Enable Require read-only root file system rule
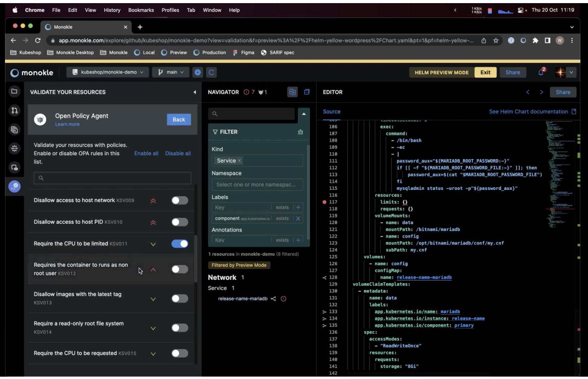The image size is (588, 379). point(180,328)
